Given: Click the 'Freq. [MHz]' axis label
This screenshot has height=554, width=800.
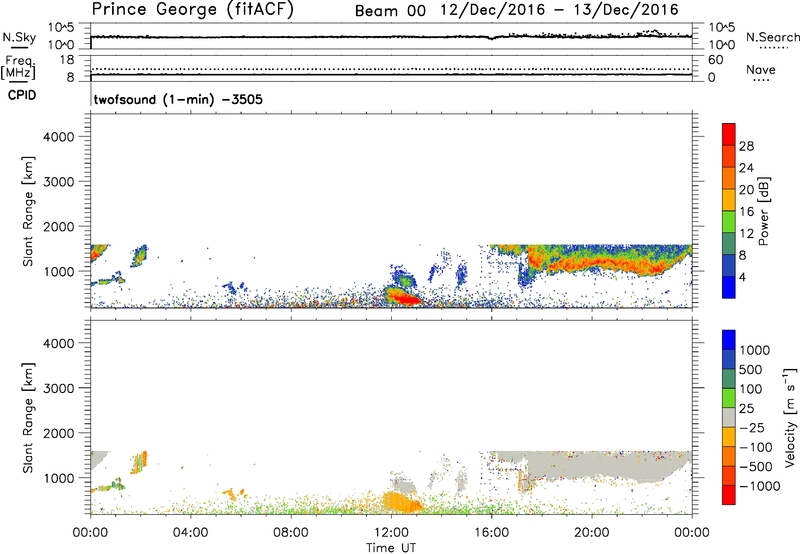Looking at the screenshot, I should click(x=19, y=67).
